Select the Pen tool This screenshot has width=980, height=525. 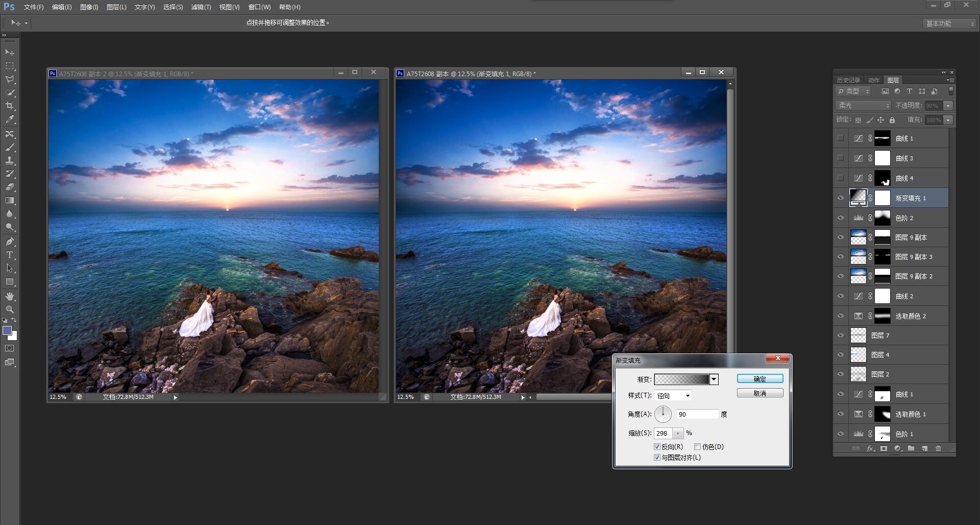[x=10, y=242]
